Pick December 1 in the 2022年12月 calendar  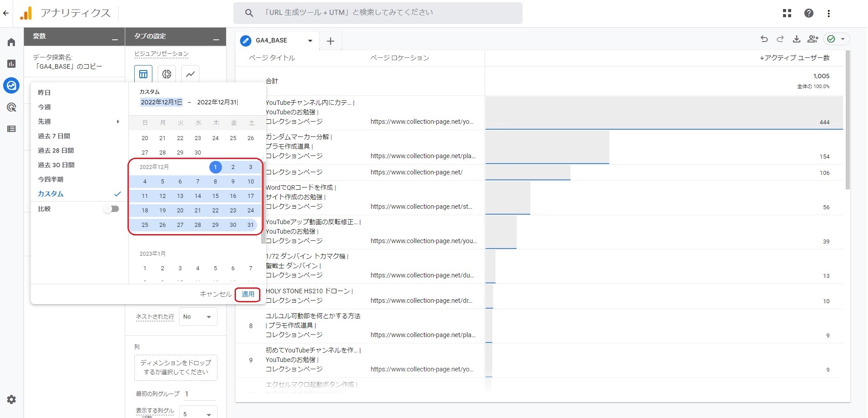pos(215,167)
